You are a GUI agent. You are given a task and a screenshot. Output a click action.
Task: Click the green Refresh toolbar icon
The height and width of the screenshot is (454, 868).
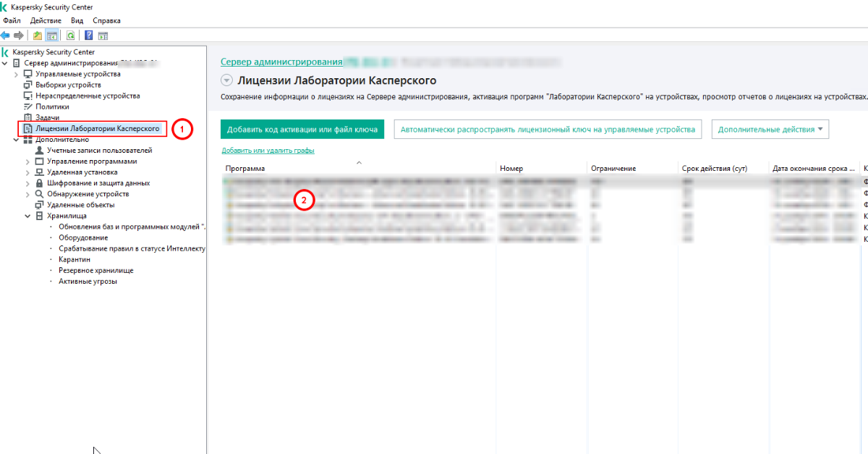point(70,35)
